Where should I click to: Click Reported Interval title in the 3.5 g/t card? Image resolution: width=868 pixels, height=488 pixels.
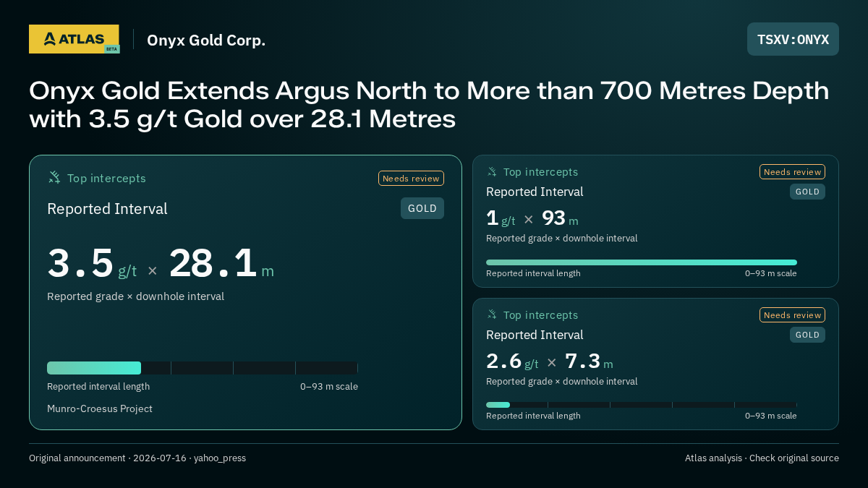pos(107,209)
